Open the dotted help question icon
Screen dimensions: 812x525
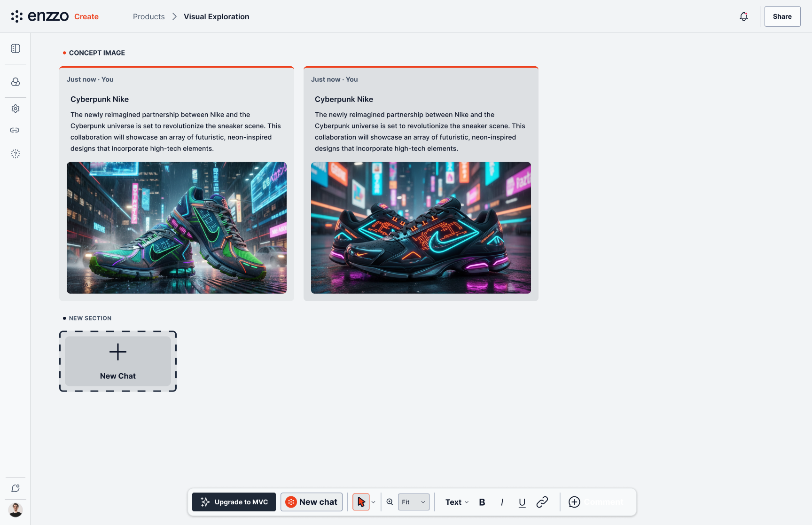tap(16, 154)
